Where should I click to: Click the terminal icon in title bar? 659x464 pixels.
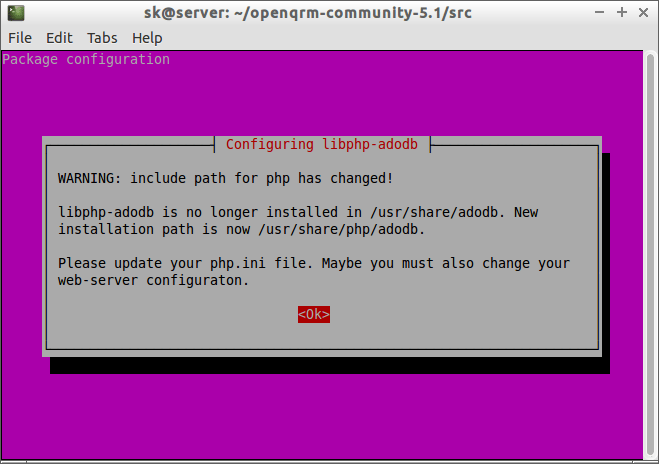click(x=11, y=13)
